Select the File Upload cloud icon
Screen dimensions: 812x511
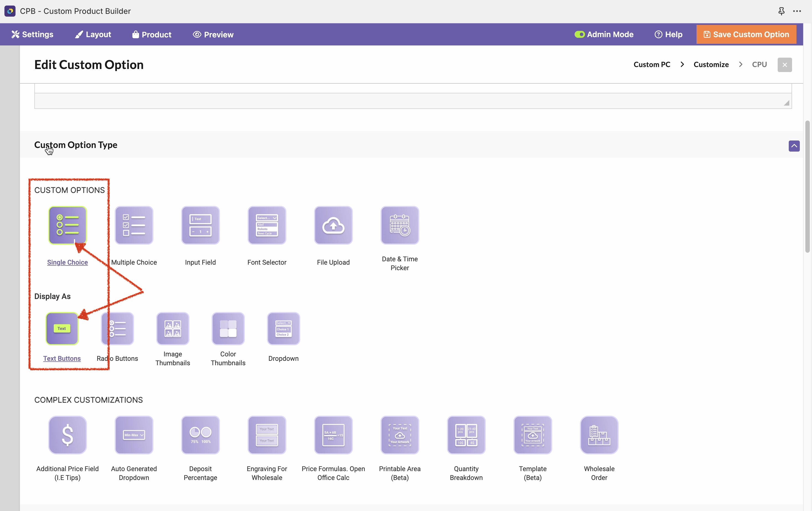[x=333, y=225]
